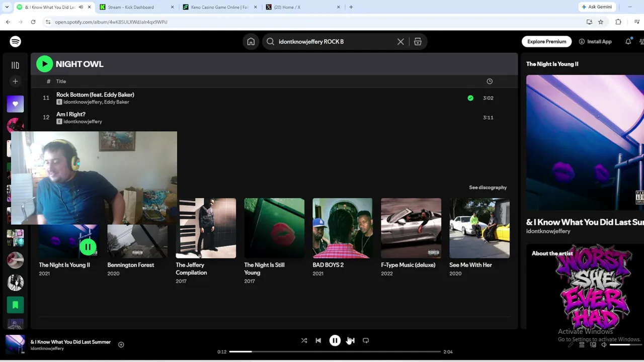Seek within the song progress bar
Viewport: 644px width, 362px height.
pyautogui.click(x=335, y=352)
